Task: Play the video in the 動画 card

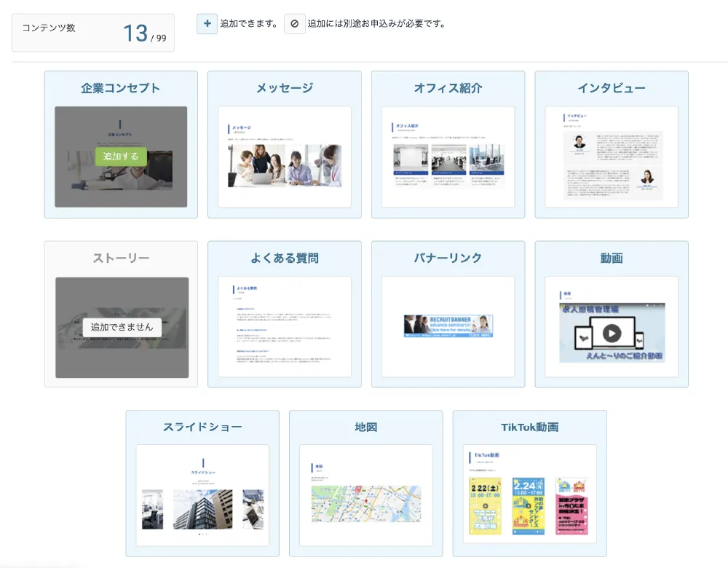Action: (612, 333)
